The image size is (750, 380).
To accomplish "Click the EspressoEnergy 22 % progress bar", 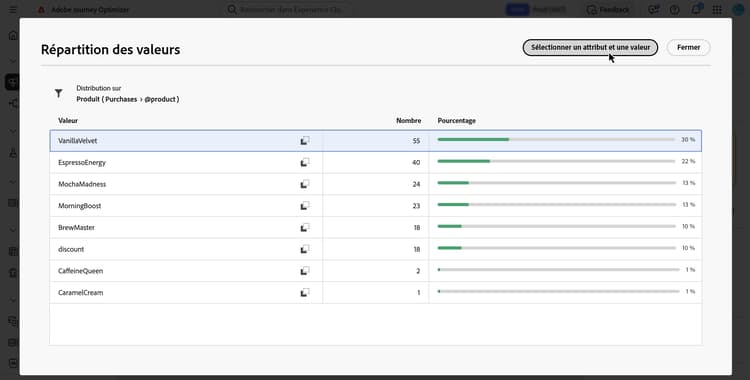I will tap(556, 161).
